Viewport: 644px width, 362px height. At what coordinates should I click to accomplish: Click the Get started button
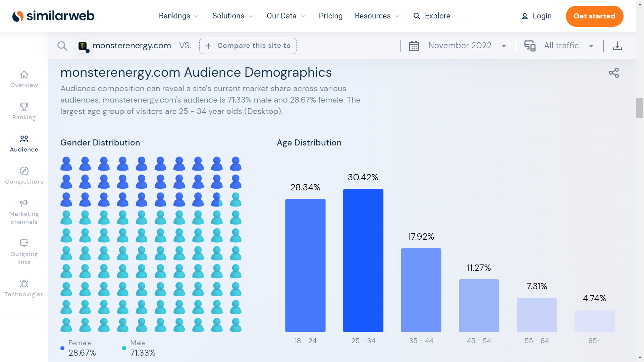(594, 16)
